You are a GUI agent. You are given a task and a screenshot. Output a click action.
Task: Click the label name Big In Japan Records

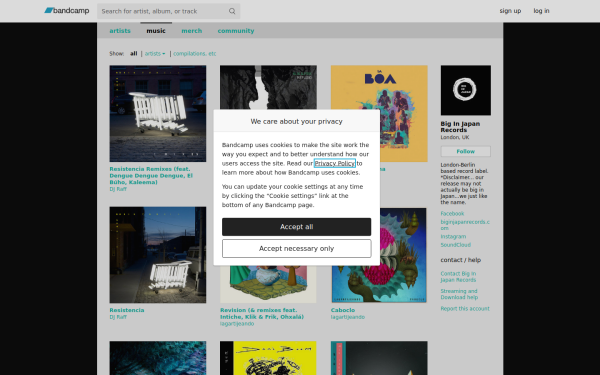tap(460, 127)
